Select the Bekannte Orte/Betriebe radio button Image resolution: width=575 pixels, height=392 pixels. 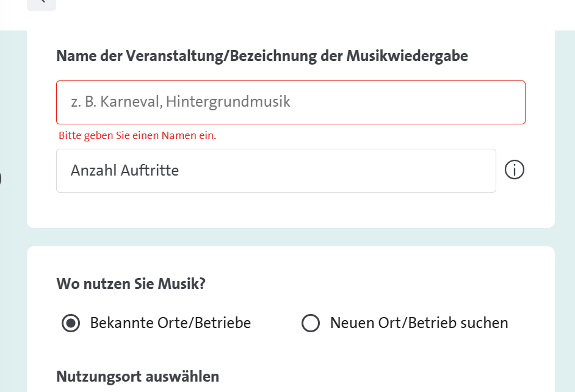pyautogui.click(x=71, y=323)
